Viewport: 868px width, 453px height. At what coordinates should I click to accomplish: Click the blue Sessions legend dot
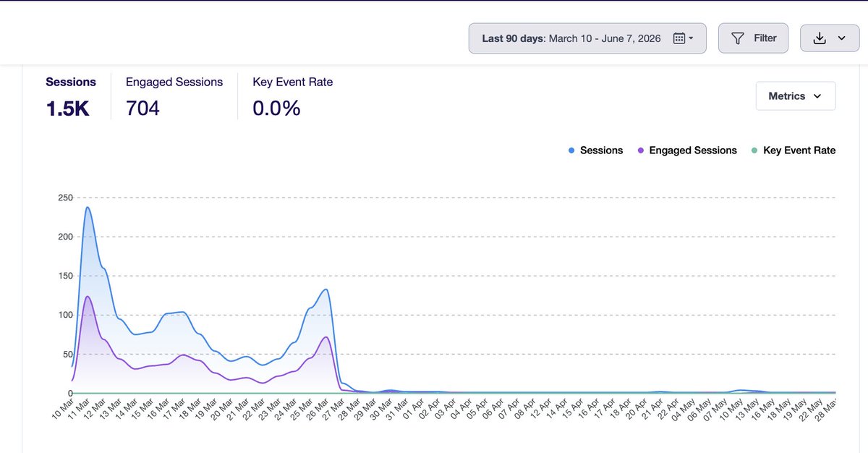[x=571, y=151]
